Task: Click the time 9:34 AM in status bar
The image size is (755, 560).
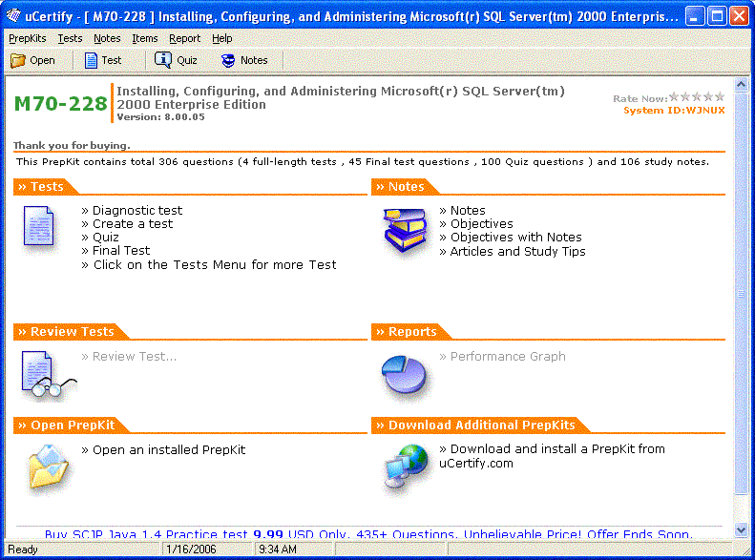Action: click(x=278, y=549)
